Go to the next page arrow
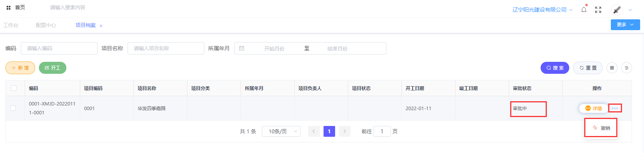The width and height of the screenshot is (644, 153). (344, 131)
